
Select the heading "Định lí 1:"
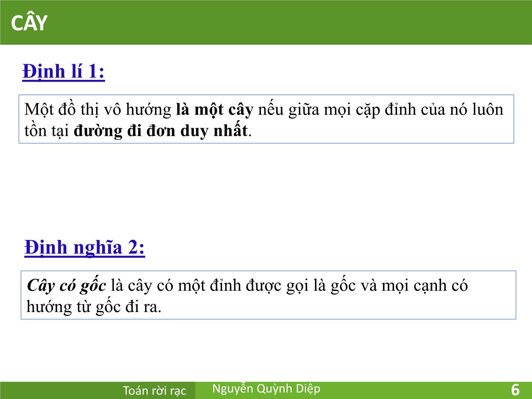tap(64, 72)
